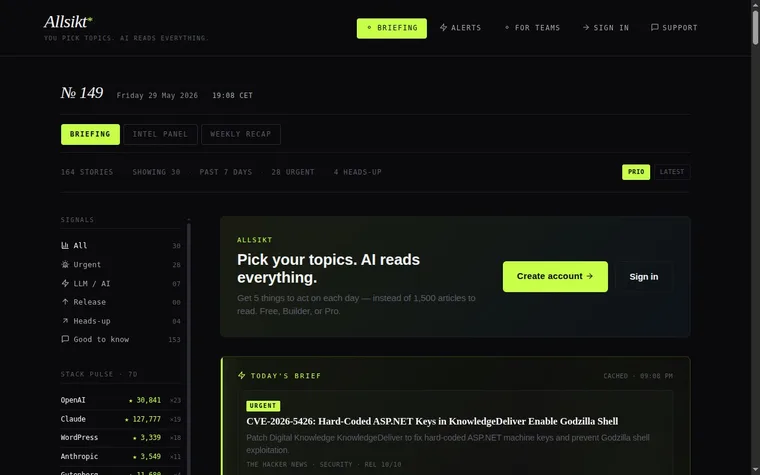This screenshot has width=760, height=475.
Task: Click the Urgent siren icon
Action: (x=65, y=265)
